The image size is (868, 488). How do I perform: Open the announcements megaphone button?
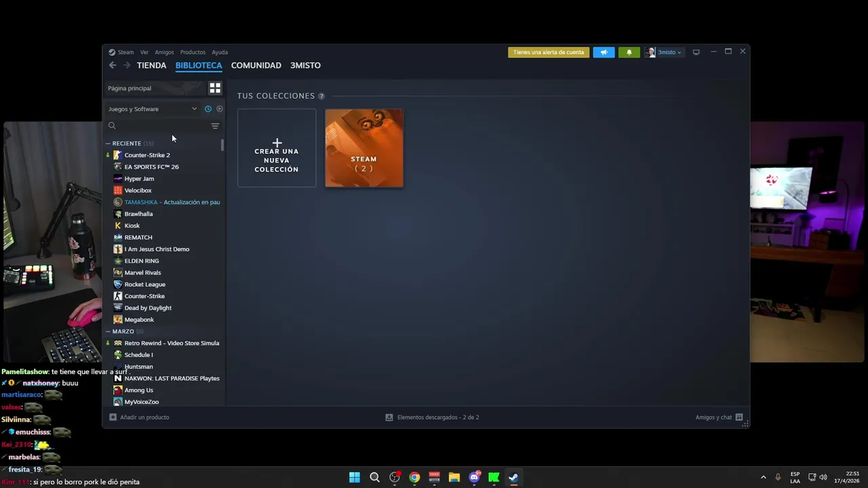point(604,52)
